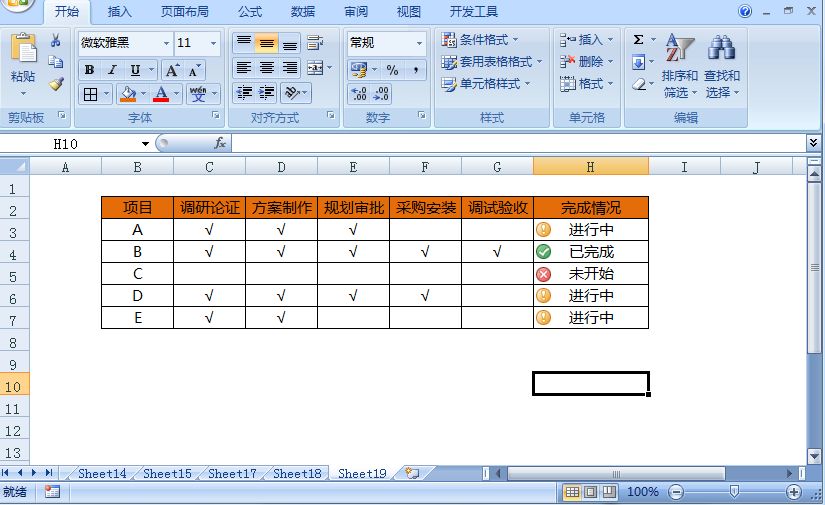Apply comma style
This screenshot has height=505, width=825.
(416, 70)
